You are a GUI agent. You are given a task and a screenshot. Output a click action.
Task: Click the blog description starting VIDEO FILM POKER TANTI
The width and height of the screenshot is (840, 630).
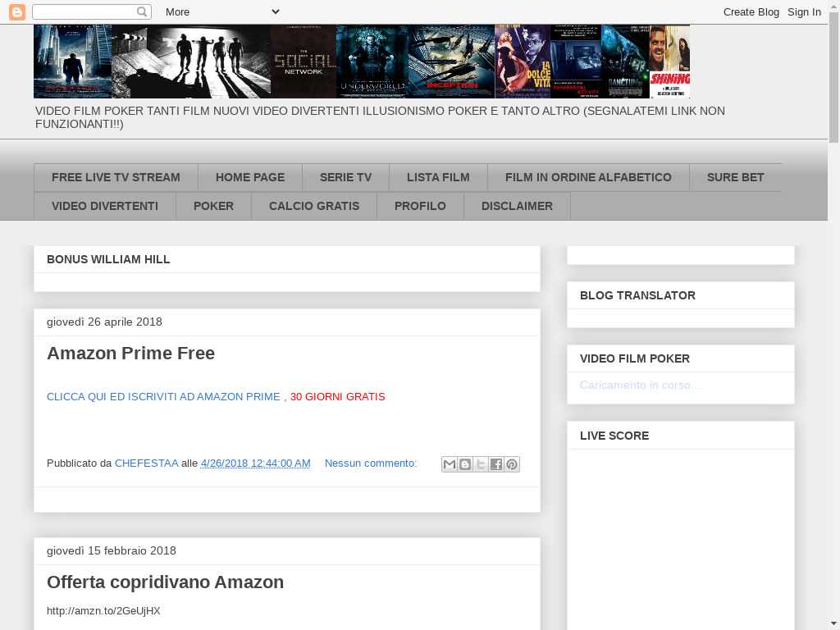(380, 117)
